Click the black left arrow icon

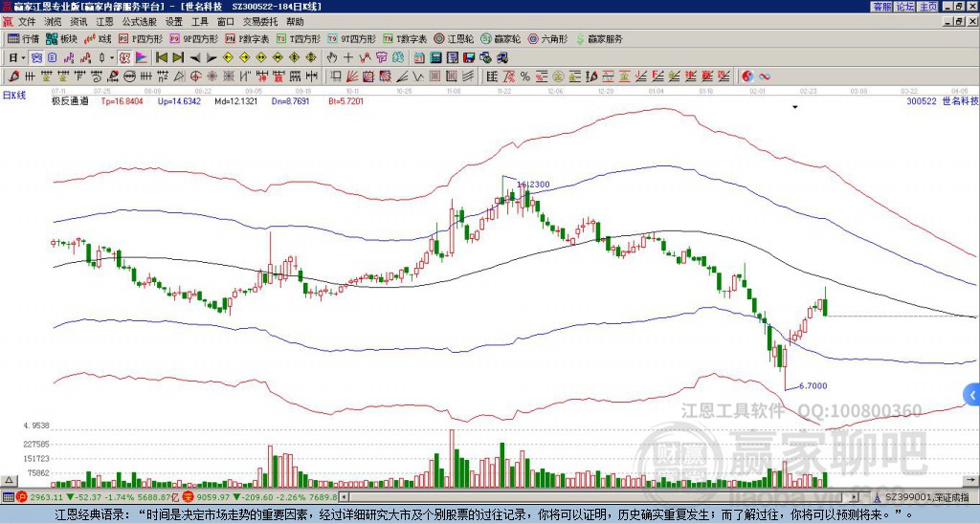(195, 57)
